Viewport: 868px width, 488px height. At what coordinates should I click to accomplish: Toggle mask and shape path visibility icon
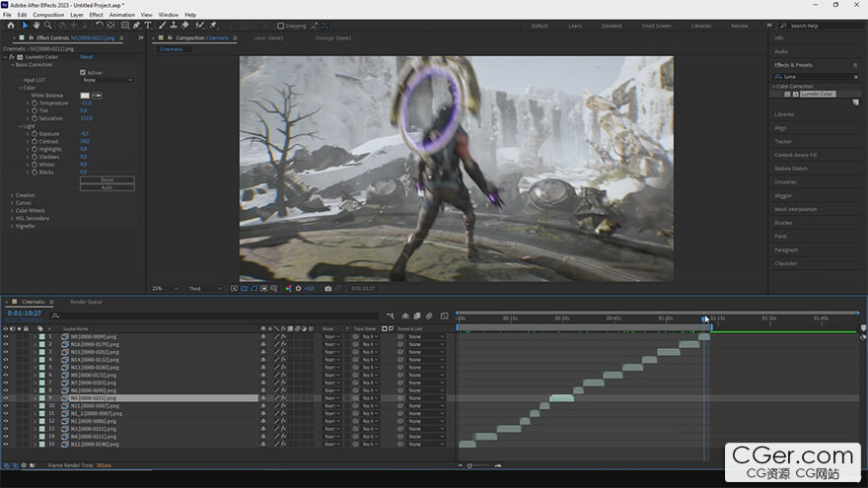pos(254,288)
